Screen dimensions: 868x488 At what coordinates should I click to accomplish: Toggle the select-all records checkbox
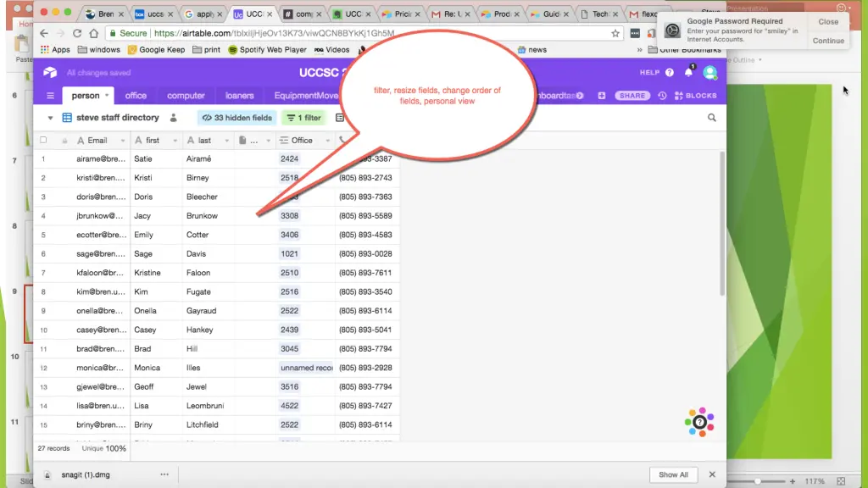click(43, 140)
